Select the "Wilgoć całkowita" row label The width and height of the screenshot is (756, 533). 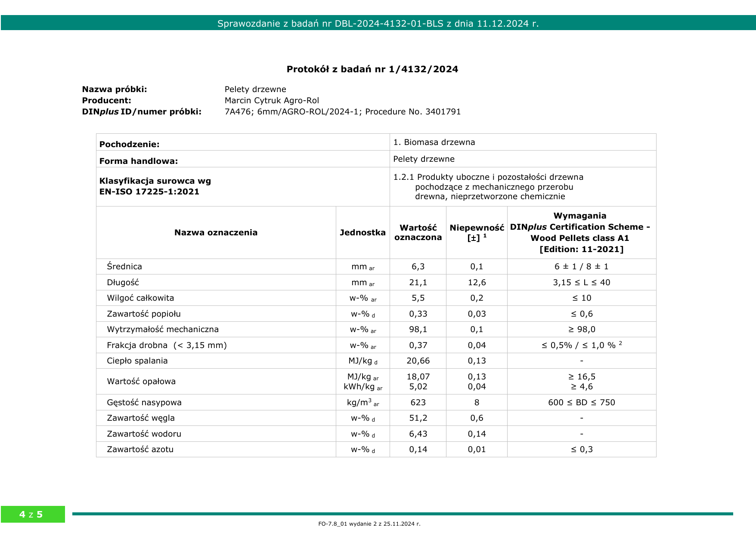(140, 298)
